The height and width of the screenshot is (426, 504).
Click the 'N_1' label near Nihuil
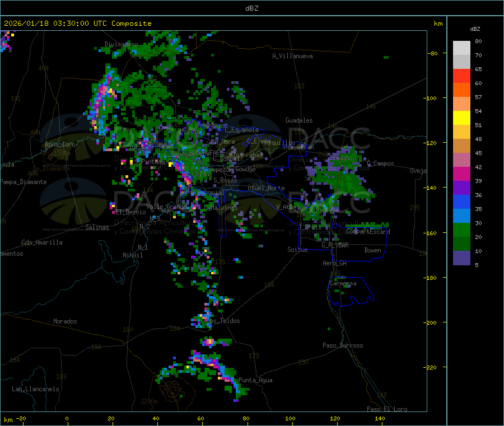143,247
